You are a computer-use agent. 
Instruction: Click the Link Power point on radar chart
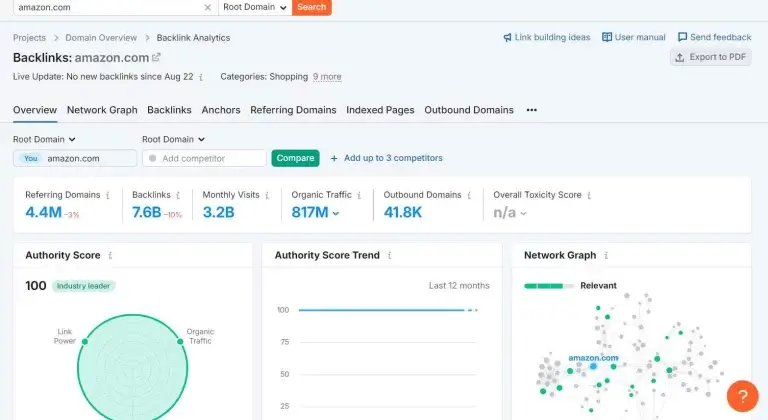tap(85, 342)
